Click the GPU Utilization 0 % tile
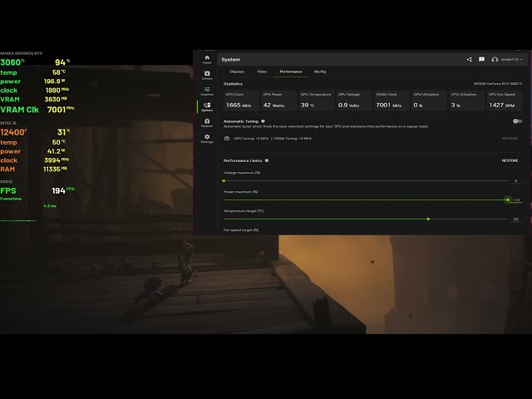Image resolution: width=532 pixels, height=399 pixels. pyautogui.click(x=429, y=101)
